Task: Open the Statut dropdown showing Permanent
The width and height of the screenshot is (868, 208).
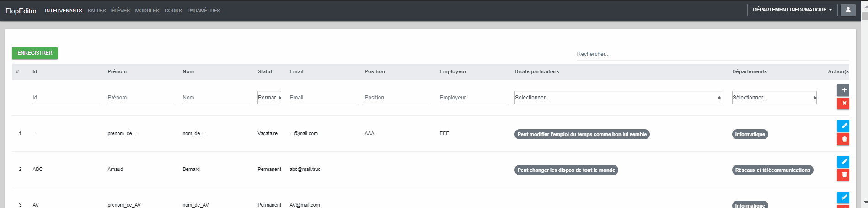Action: click(x=269, y=98)
